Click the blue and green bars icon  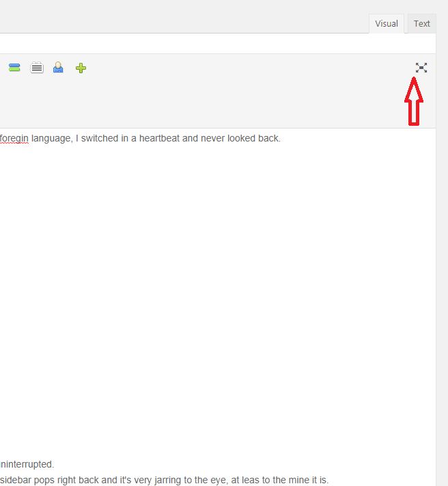coord(14,68)
